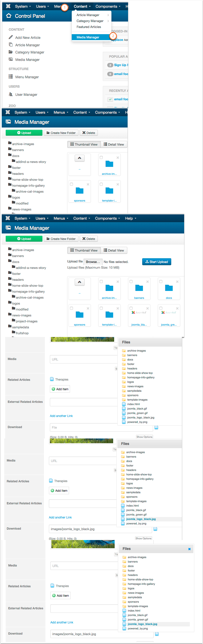The height and width of the screenshot is (644, 203).
Task: Tick the joomla_bla... image checkbox
Action: pos(131,308)
